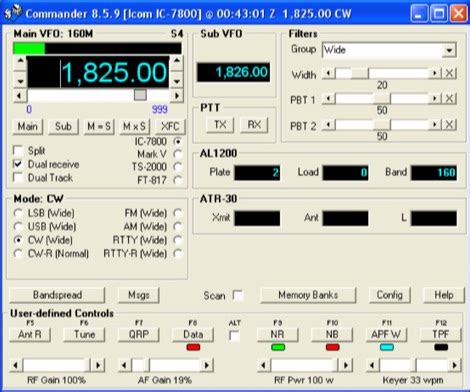Enable the Split checkbox

tap(18, 150)
